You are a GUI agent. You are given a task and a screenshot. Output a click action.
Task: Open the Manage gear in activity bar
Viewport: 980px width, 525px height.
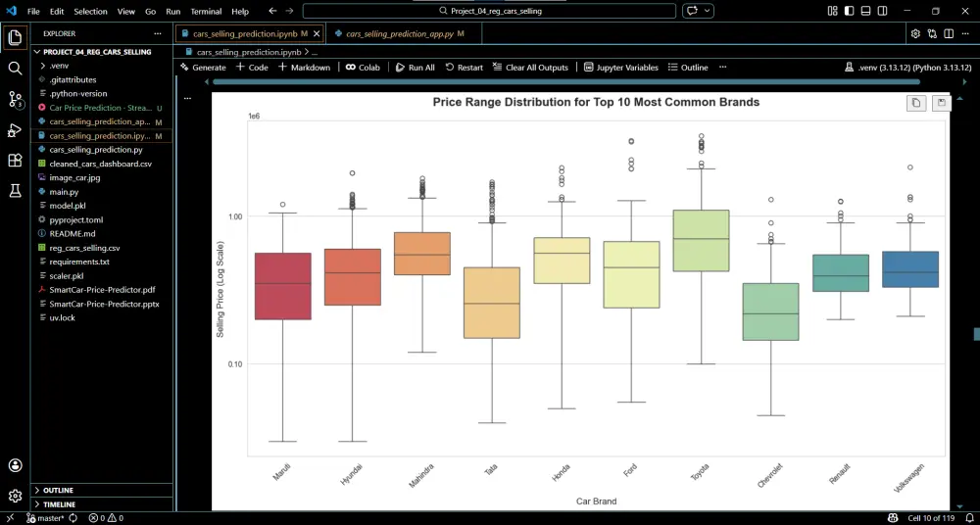pyautogui.click(x=15, y=496)
